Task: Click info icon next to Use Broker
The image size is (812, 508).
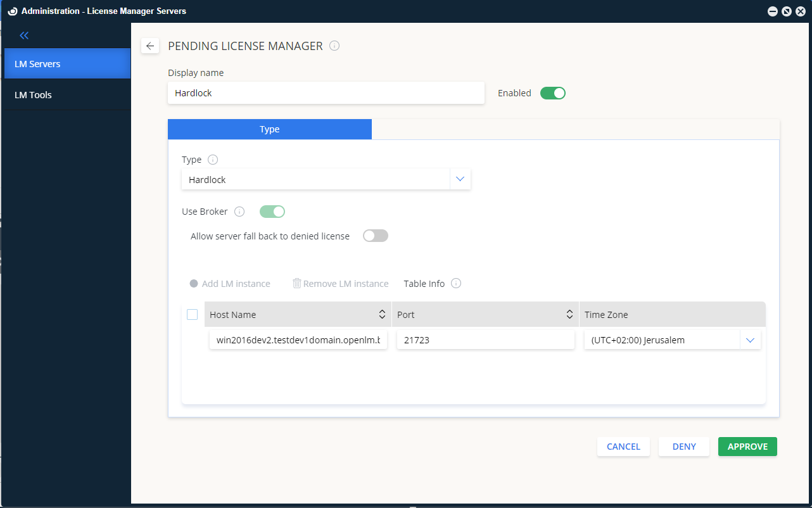Action: pos(239,212)
